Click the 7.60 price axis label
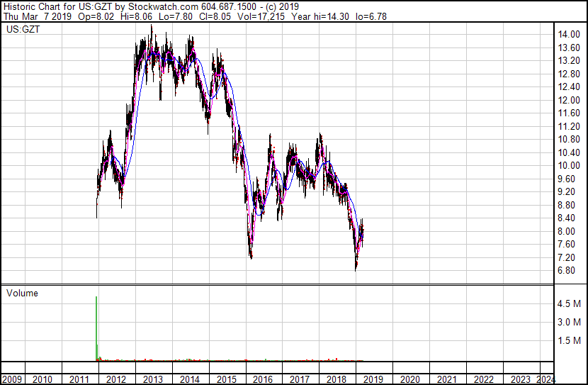The height and width of the screenshot is (385, 588). (566, 245)
